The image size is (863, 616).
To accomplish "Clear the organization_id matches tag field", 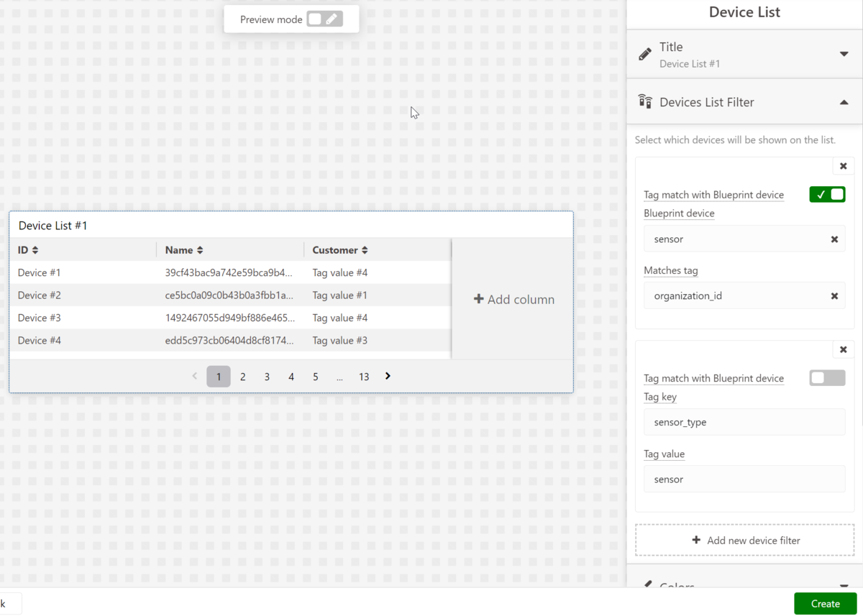I will click(834, 296).
